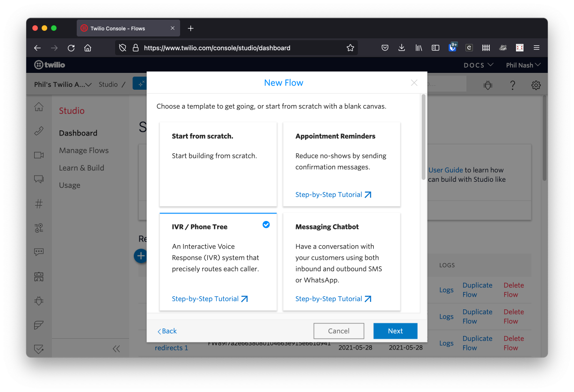Toggle the IVR / Phone Tree checkmark

[x=266, y=225]
